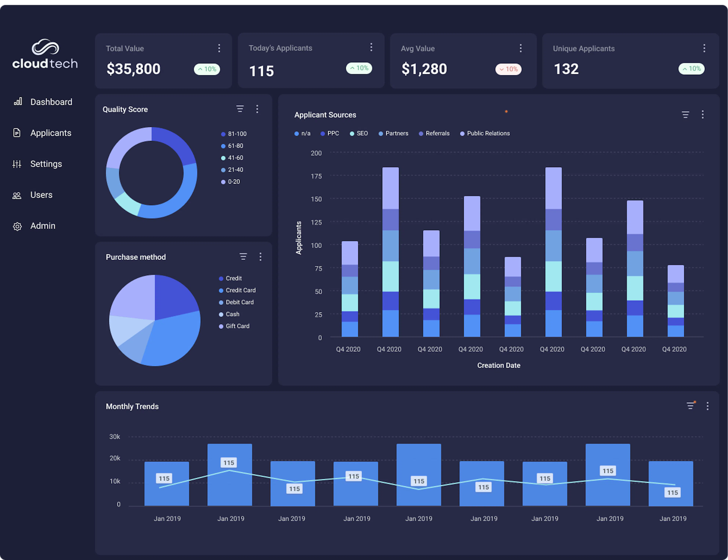Toggle the PPC series in Applicant Sources legend

point(330,133)
